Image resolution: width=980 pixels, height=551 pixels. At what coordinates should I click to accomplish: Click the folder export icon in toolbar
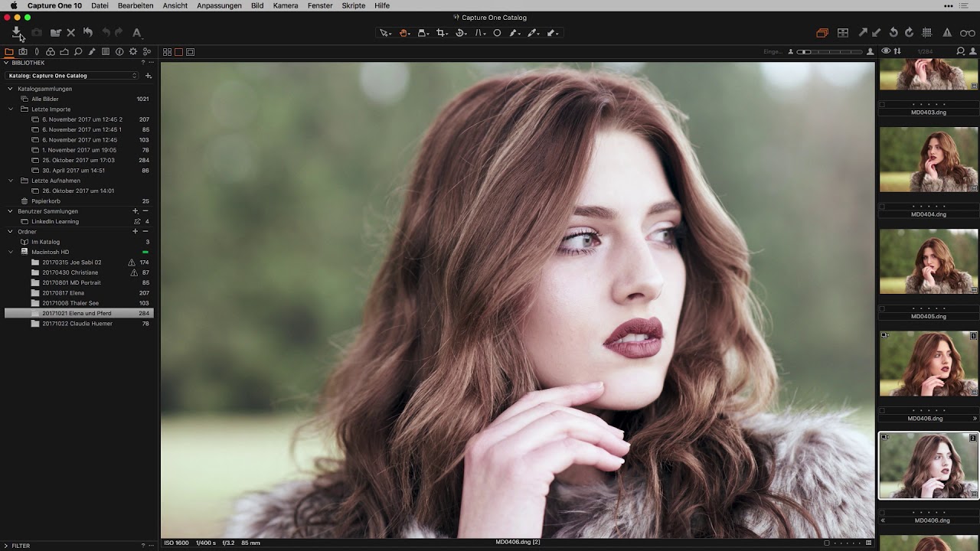click(55, 33)
